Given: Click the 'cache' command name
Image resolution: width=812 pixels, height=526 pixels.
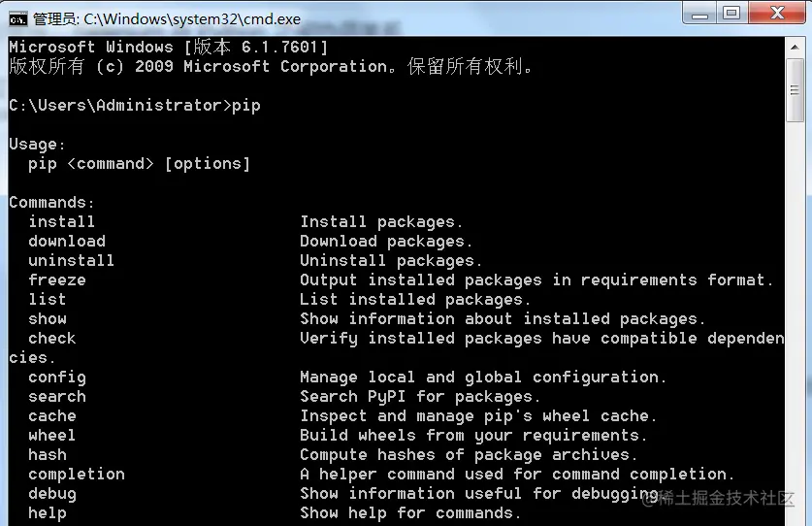Looking at the screenshot, I should [51, 416].
